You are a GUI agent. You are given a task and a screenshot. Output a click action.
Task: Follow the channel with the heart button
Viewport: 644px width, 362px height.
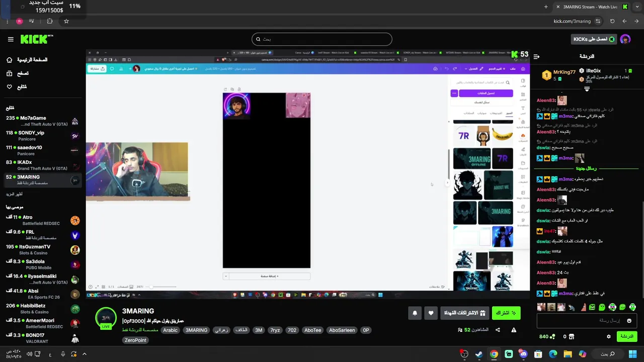(x=431, y=313)
